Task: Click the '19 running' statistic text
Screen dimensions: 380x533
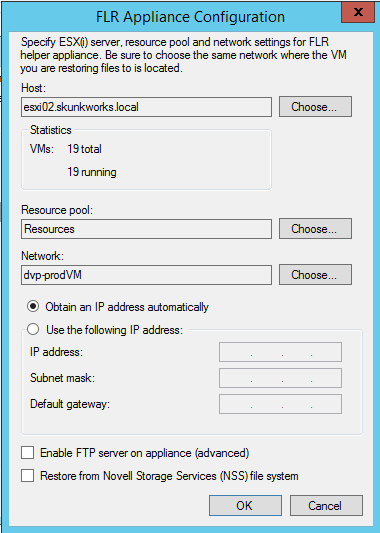Action: tap(92, 172)
